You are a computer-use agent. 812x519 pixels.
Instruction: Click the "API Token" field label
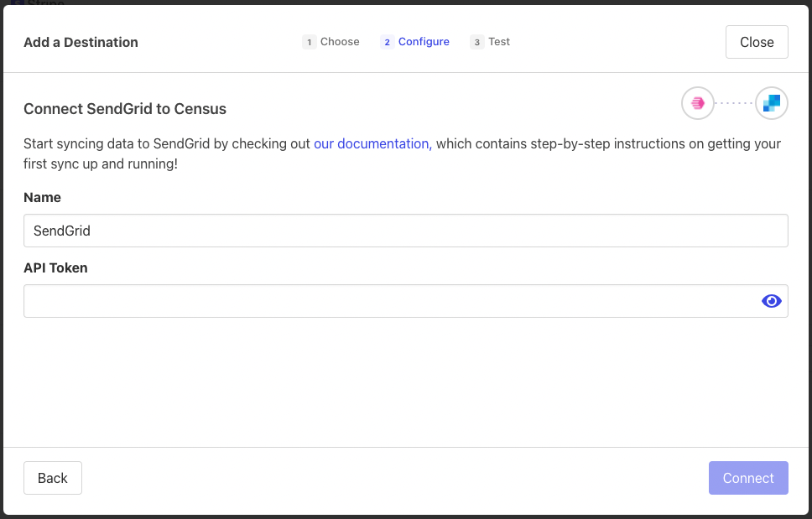coord(55,268)
